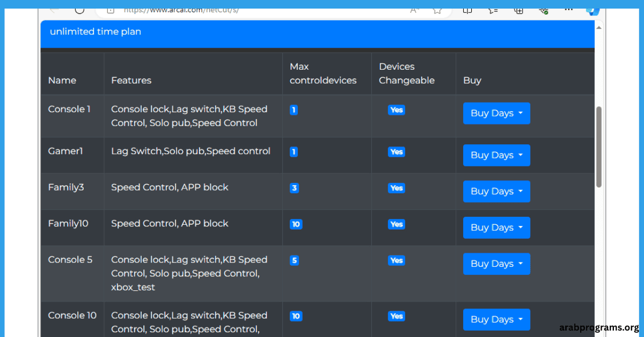Click Console 1 features description

point(189,116)
